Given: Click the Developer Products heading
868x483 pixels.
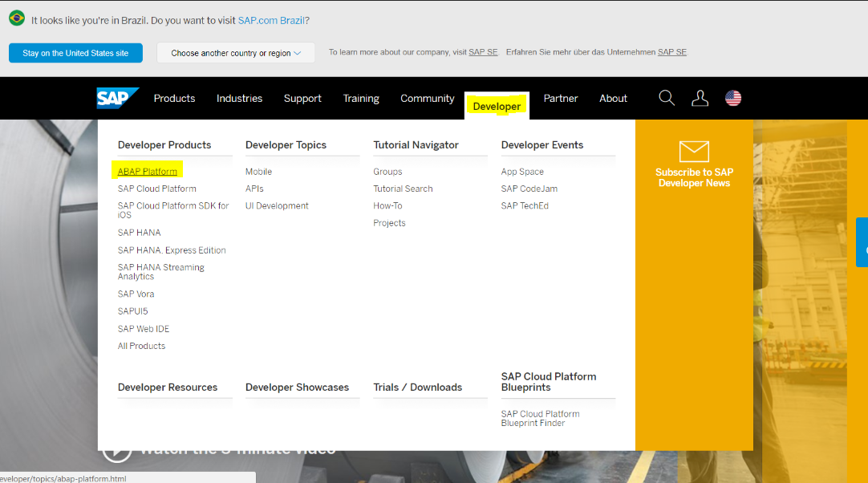Looking at the screenshot, I should pos(164,145).
